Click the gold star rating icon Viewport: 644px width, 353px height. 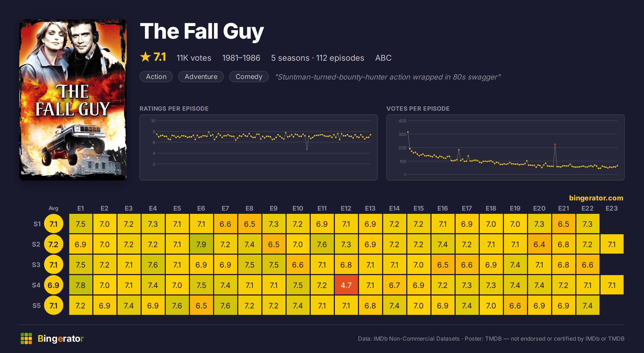coord(145,57)
